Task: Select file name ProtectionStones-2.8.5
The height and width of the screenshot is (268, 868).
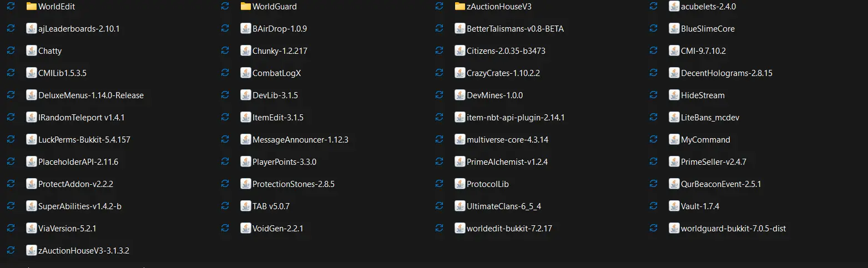Action: coord(294,184)
